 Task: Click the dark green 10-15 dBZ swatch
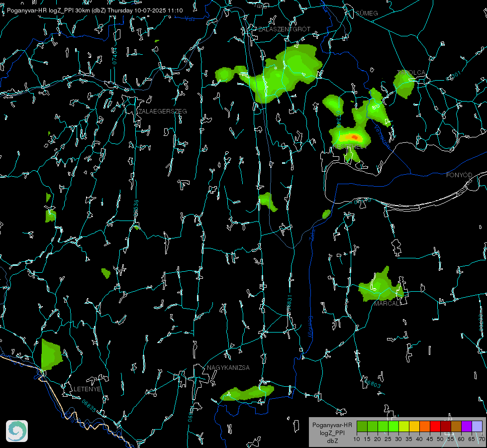coord(362,426)
